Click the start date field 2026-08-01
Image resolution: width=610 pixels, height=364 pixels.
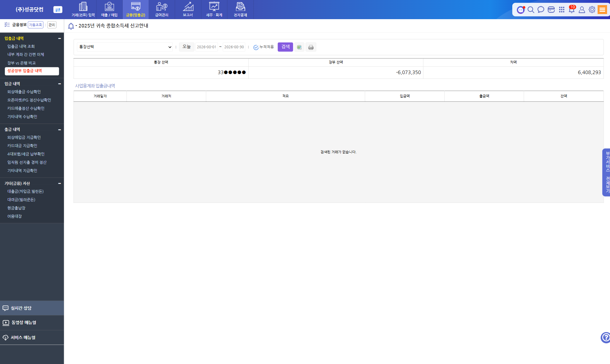(x=206, y=47)
